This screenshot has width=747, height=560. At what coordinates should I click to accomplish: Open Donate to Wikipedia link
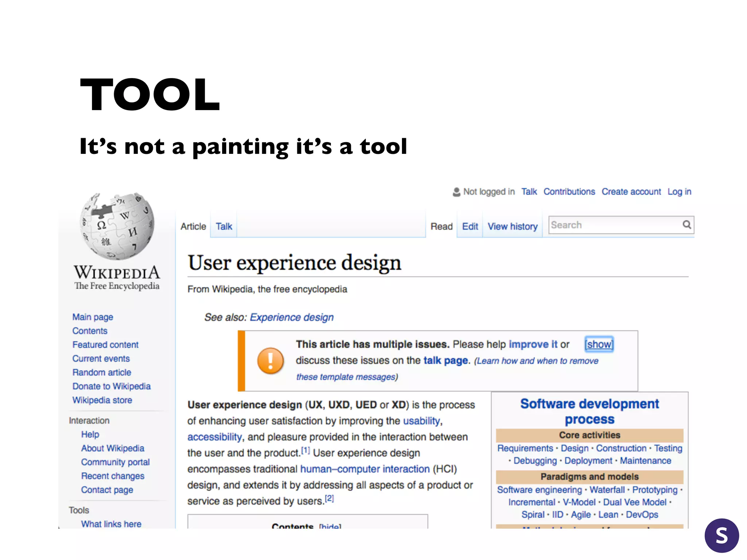111,386
